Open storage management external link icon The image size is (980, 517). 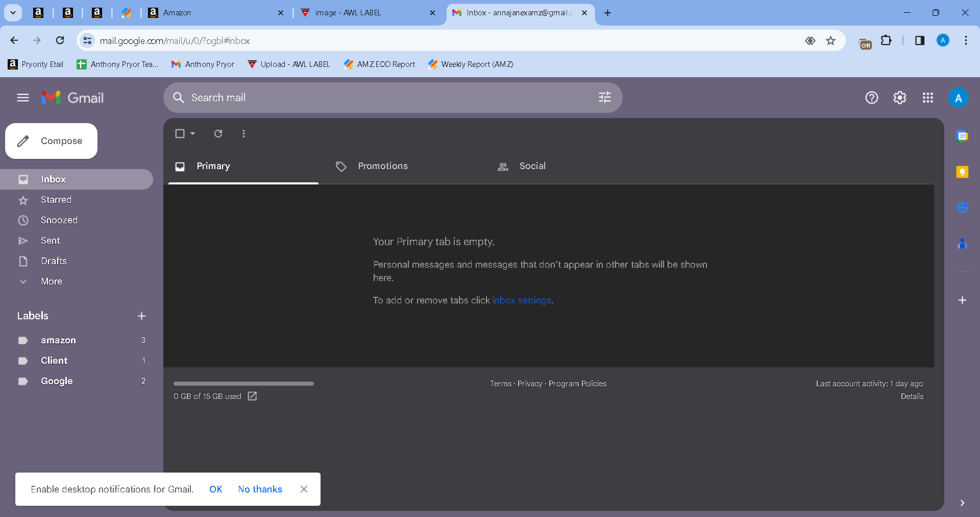[x=252, y=396]
